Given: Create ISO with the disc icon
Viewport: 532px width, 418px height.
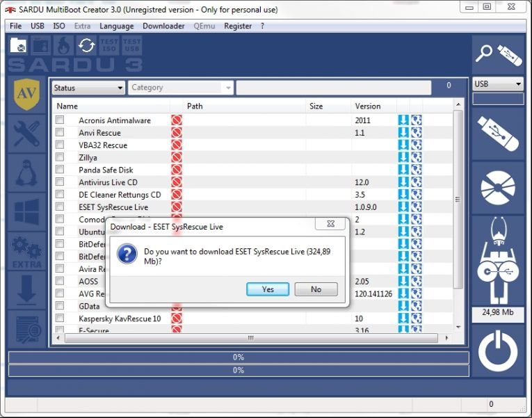Looking at the screenshot, I should [x=498, y=188].
